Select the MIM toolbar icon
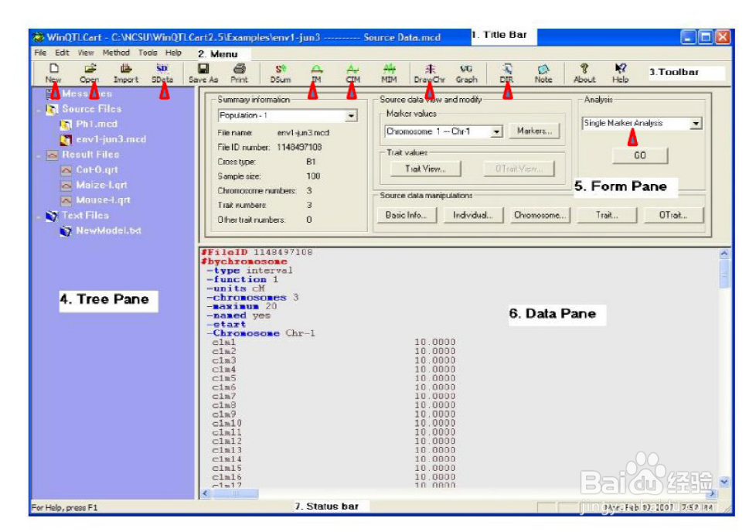 coord(389,73)
